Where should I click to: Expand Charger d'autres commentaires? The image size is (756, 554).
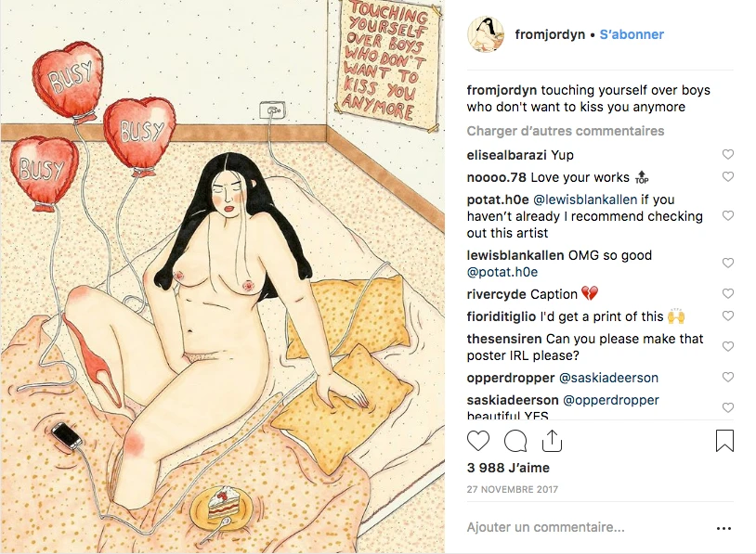[565, 131]
